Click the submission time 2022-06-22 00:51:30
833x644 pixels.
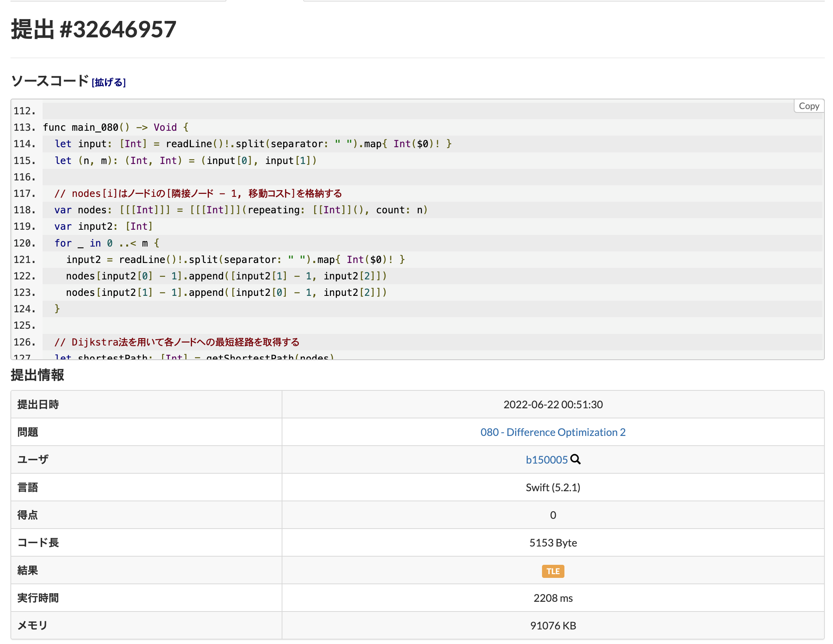click(x=553, y=405)
